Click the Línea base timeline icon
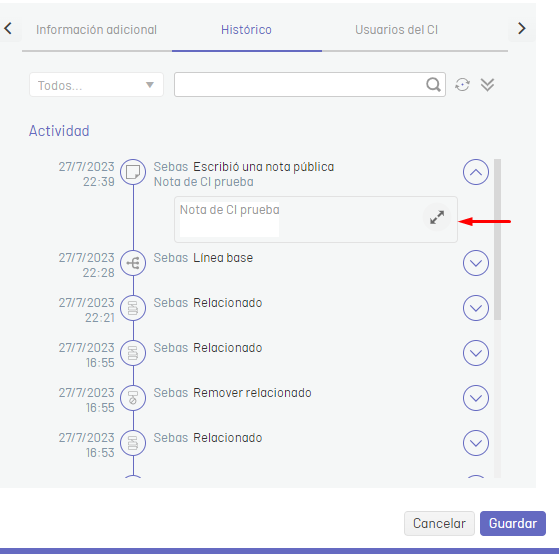 pyautogui.click(x=133, y=263)
